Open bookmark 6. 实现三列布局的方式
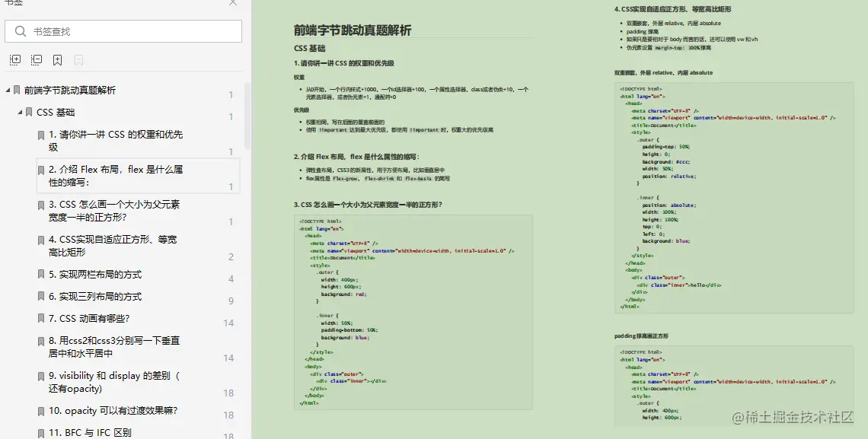The image size is (868, 439). click(94, 297)
